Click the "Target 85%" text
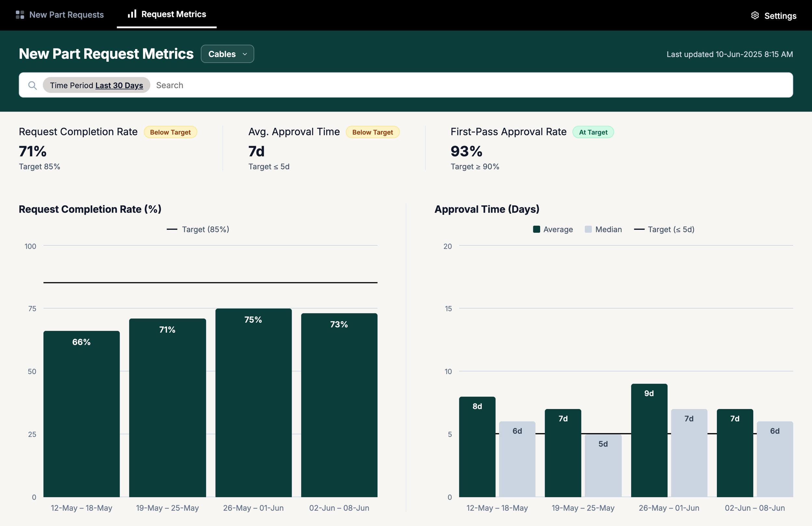This screenshot has width=812, height=526. pos(40,167)
